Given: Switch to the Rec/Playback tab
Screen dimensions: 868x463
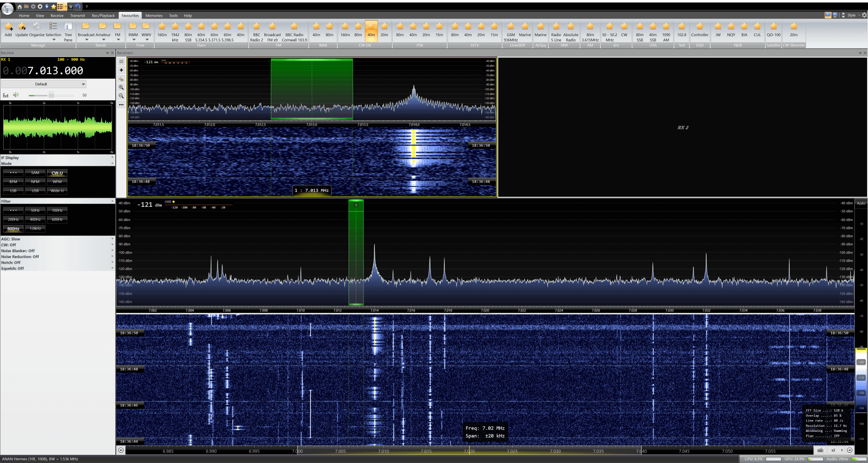Looking at the screenshot, I should (x=103, y=15).
